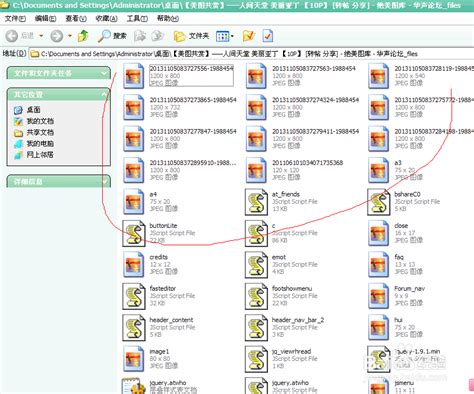This screenshot has height=394, width=474.
Task: Open the 文件 menu
Action: pyautogui.click(x=15, y=18)
